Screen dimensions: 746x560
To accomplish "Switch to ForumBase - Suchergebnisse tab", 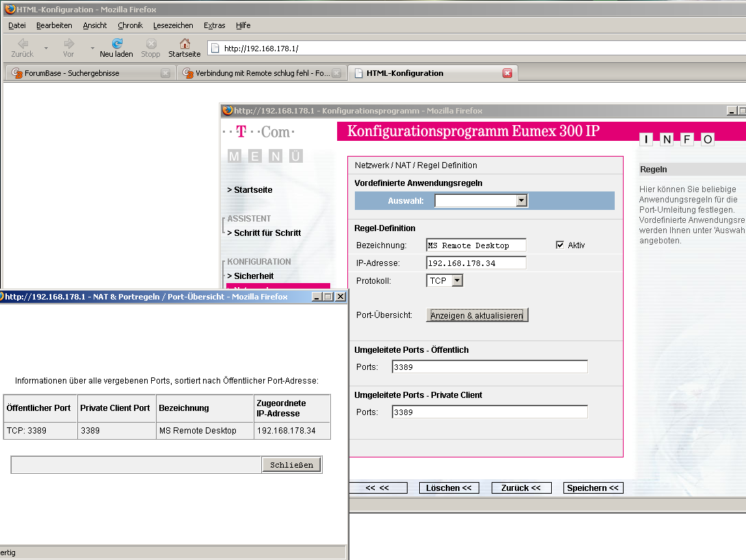I will pos(90,73).
